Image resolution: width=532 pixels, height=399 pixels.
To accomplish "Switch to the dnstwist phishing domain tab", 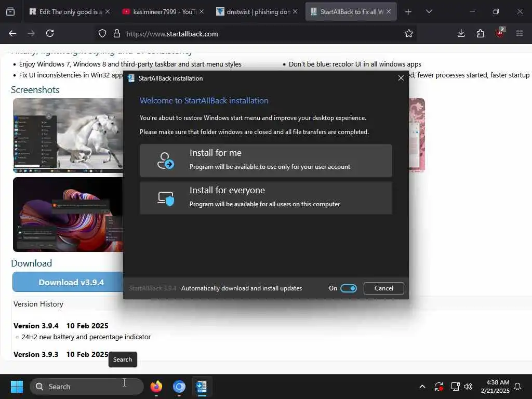I will pos(257,12).
